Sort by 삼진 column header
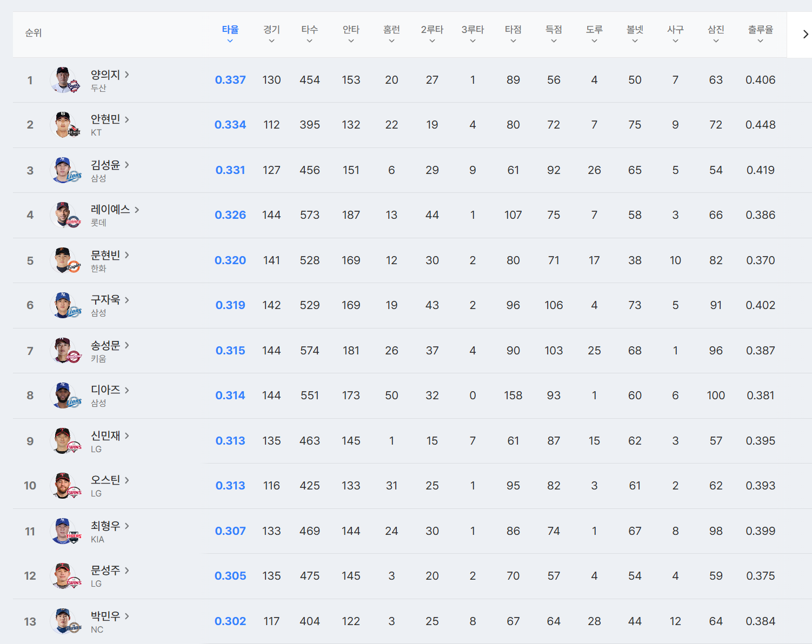Screen dimensions: 812x644 pos(716,33)
